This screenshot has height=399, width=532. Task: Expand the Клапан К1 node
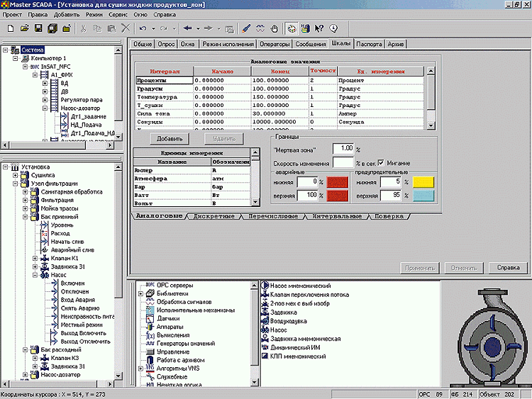tap(35, 258)
